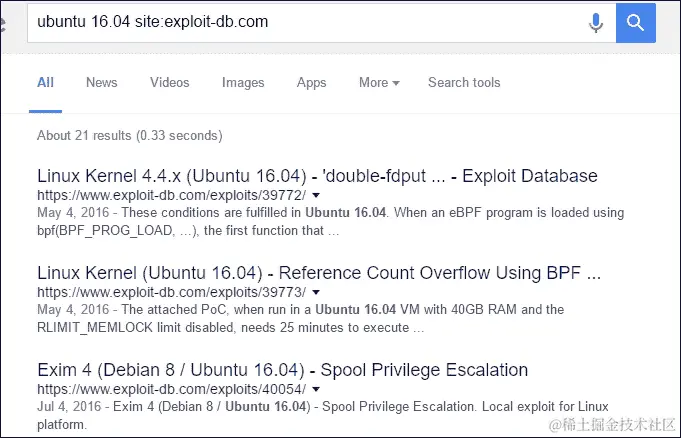Switch to the News tab
This screenshot has height=438, width=681.
tap(102, 82)
